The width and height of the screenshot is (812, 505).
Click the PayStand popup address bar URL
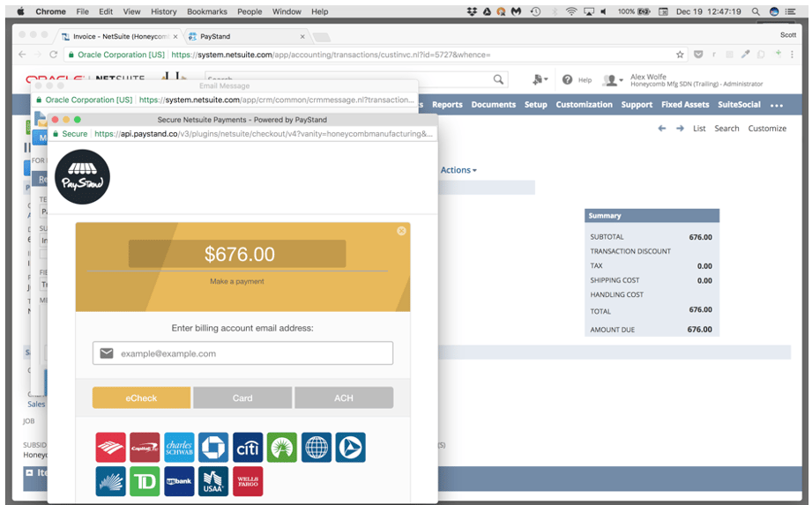(264, 134)
